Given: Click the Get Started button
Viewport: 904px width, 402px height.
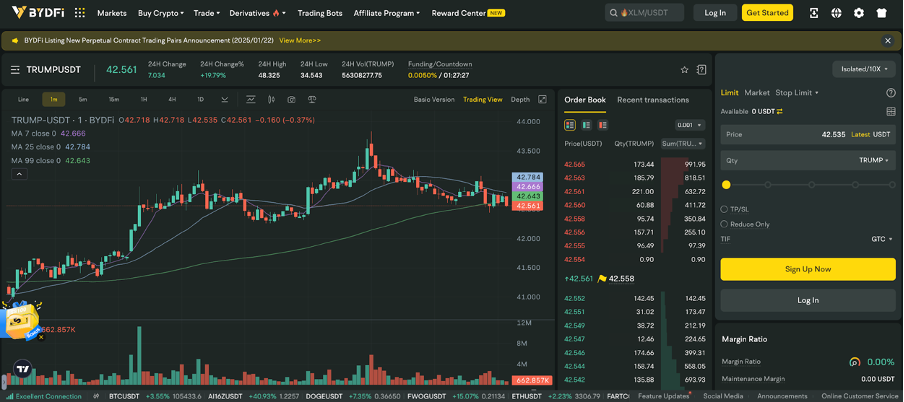Looking at the screenshot, I should 767,13.
